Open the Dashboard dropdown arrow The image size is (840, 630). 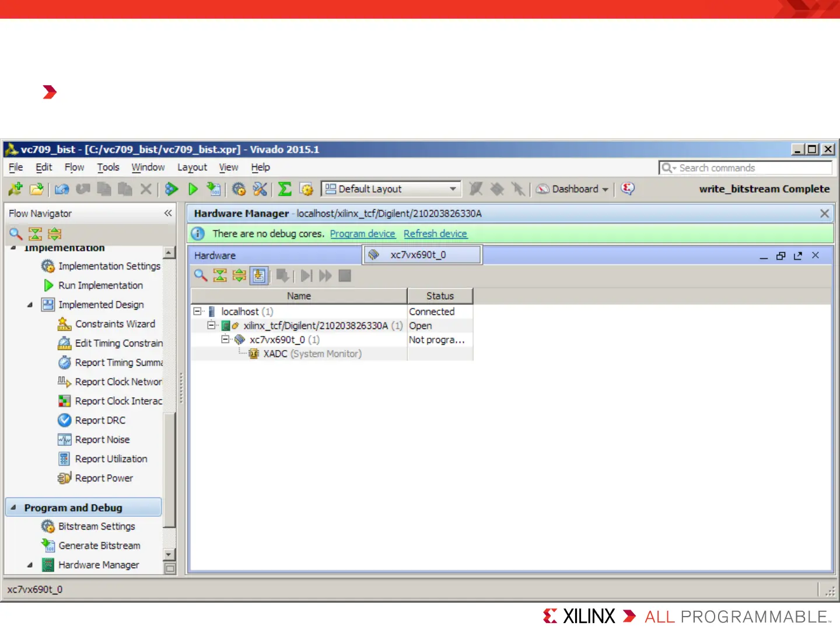click(605, 189)
